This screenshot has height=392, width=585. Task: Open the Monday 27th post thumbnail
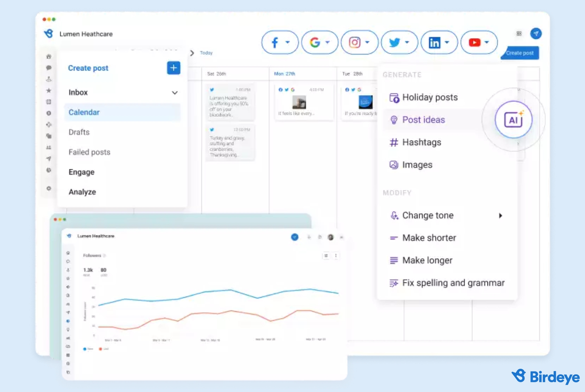point(299,103)
